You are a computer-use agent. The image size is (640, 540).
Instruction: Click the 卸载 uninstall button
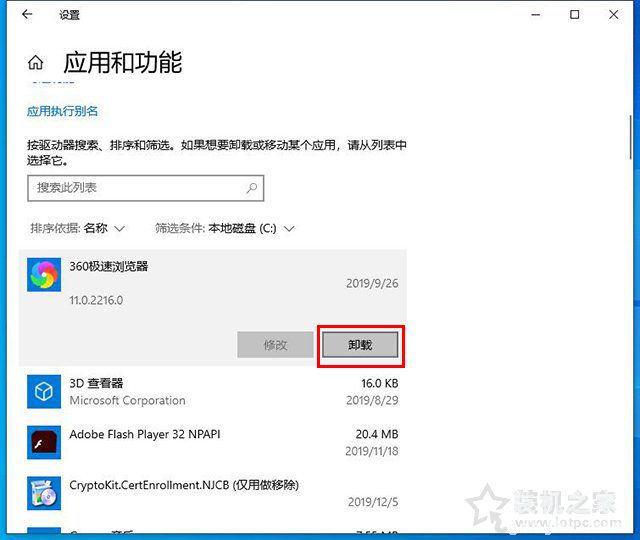tap(360, 345)
